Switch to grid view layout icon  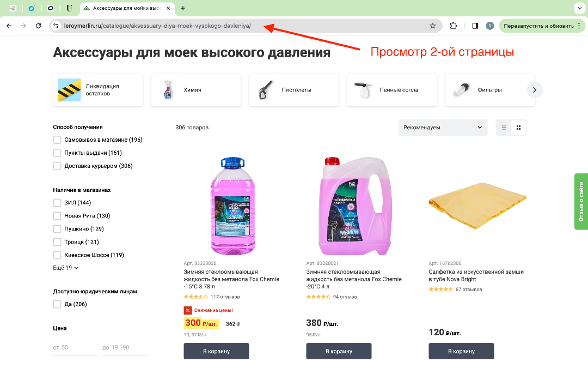click(x=518, y=128)
